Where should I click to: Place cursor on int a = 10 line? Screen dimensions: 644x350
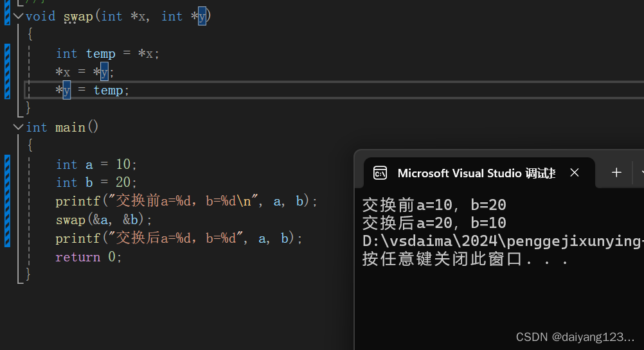pos(96,164)
